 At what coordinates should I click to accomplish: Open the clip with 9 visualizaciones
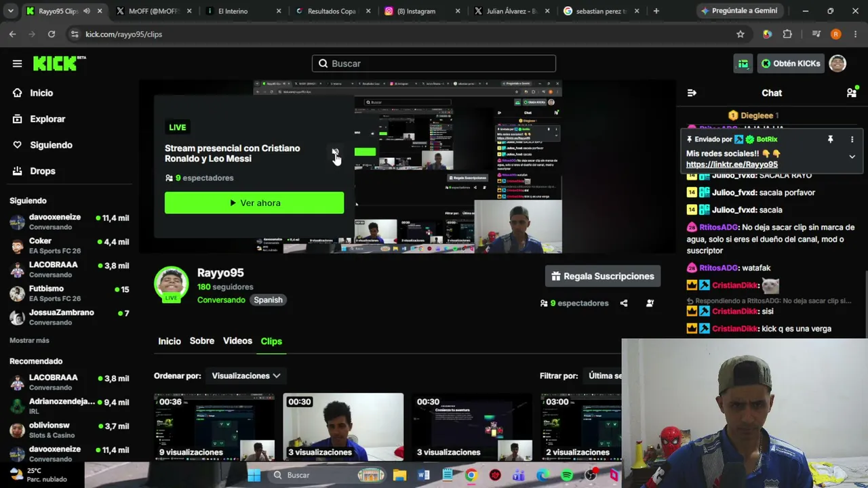(214, 427)
